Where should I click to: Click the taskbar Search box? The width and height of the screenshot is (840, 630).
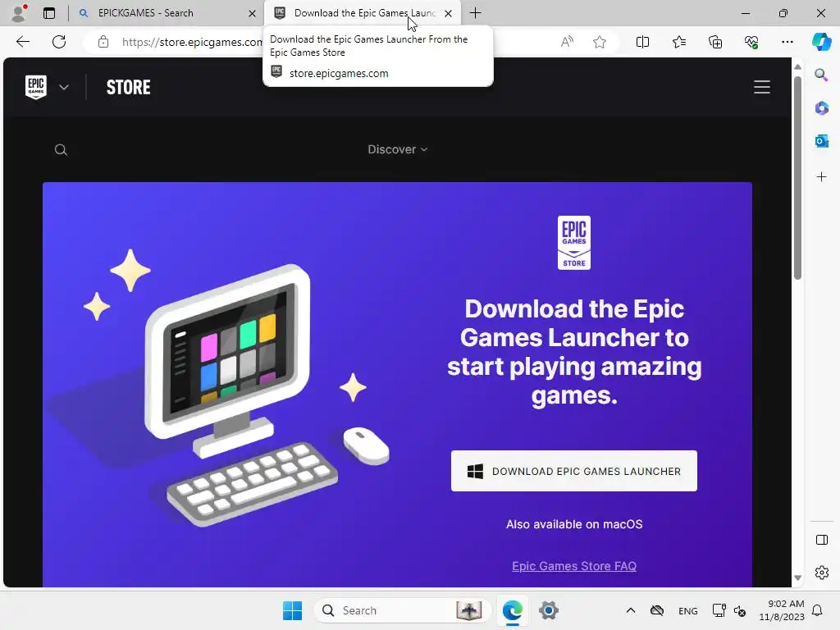(402, 610)
